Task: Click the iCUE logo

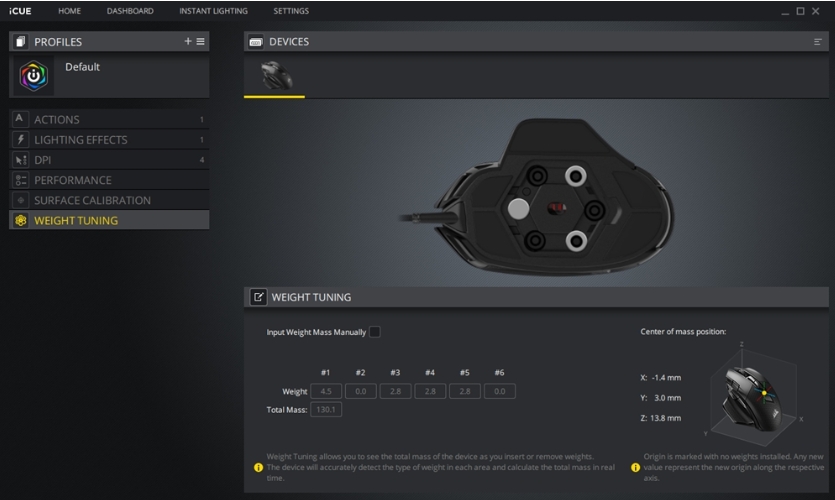Action: pos(20,11)
